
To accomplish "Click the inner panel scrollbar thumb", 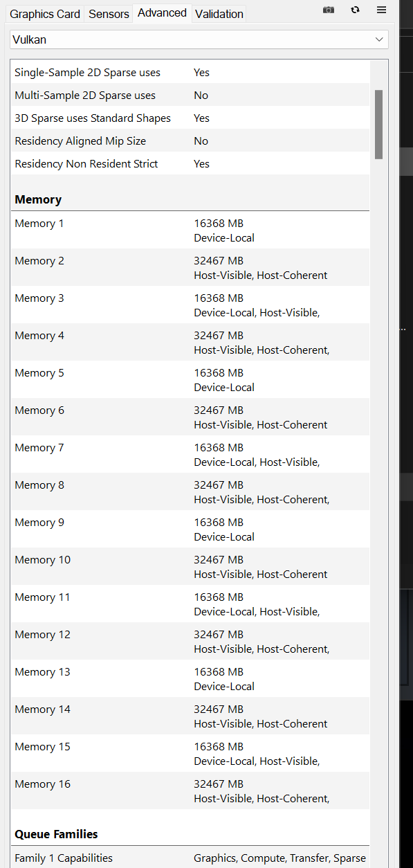I will point(380,125).
